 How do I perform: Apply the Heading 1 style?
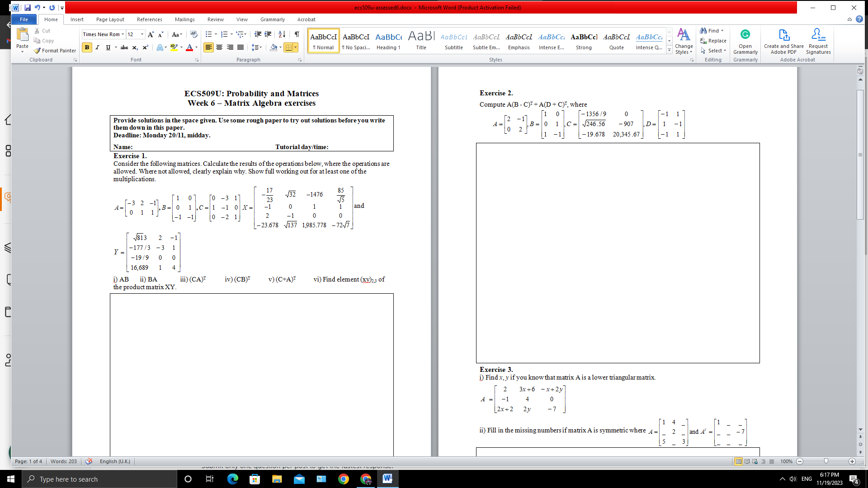388,41
